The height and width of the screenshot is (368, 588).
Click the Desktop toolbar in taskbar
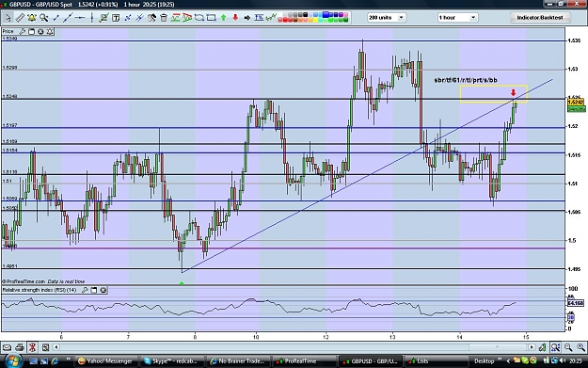[485, 360]
